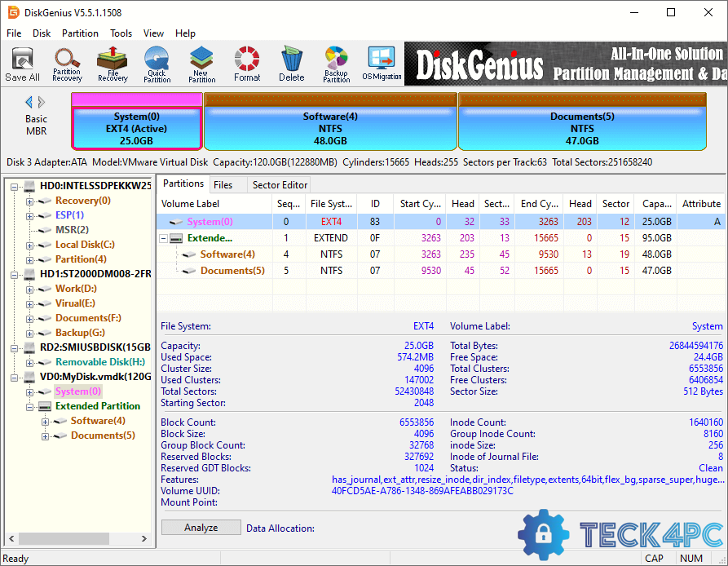Open the File menu
Image resolution: width=728 pixels, height=566 pixels.
(x=14, y=33)
